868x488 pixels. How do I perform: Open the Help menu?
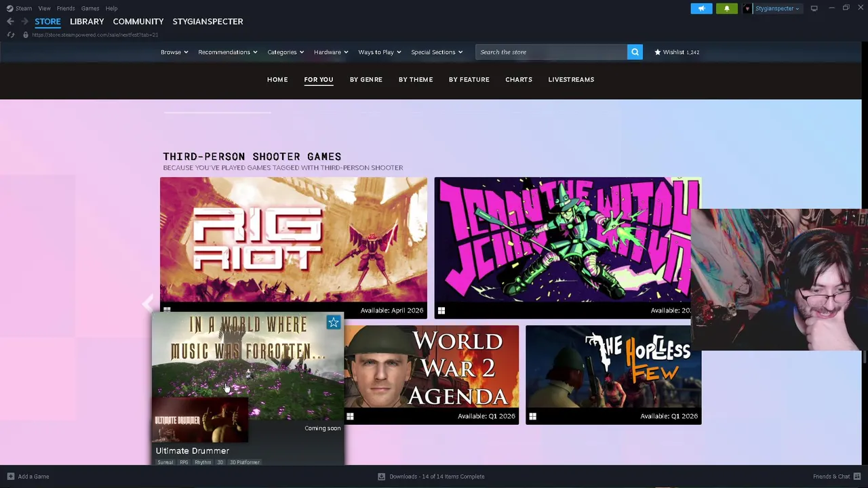[111, 8]
